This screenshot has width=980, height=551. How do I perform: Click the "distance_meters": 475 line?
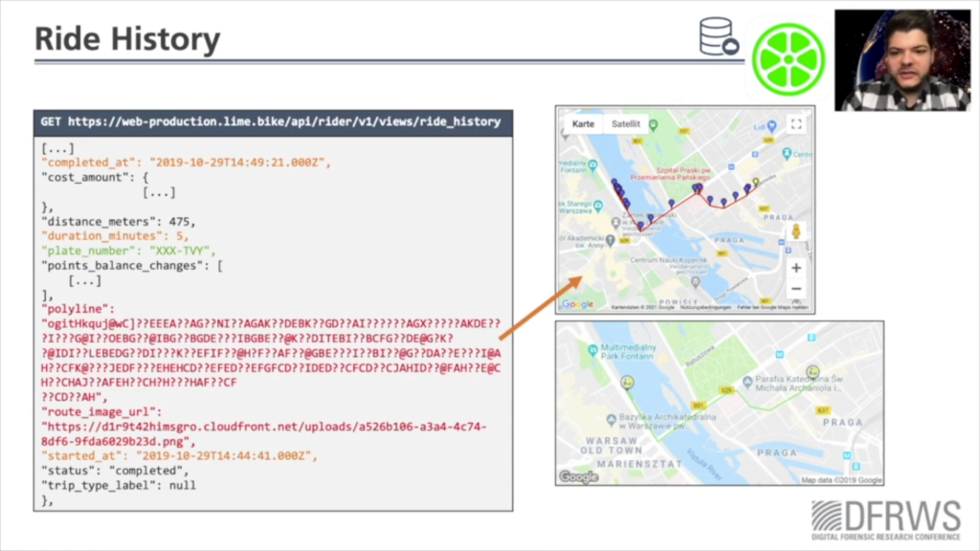pyautogui.click(x=118, y=222)
